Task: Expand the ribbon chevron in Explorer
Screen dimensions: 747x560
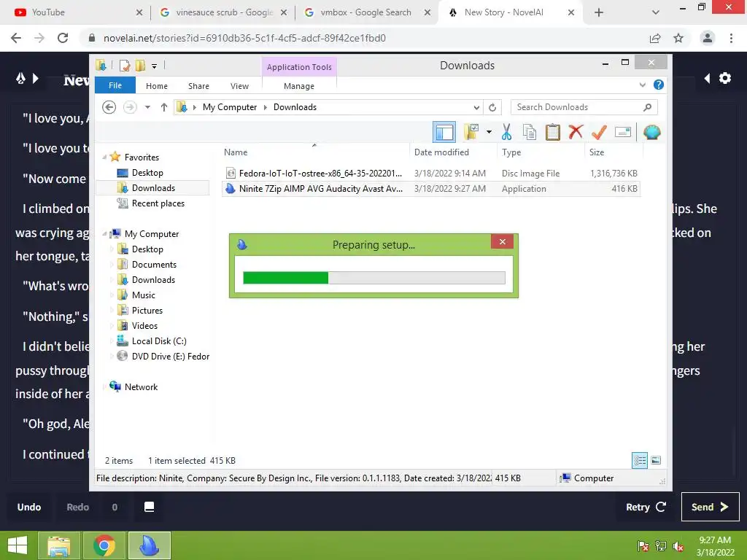Action: click(642, 85)
